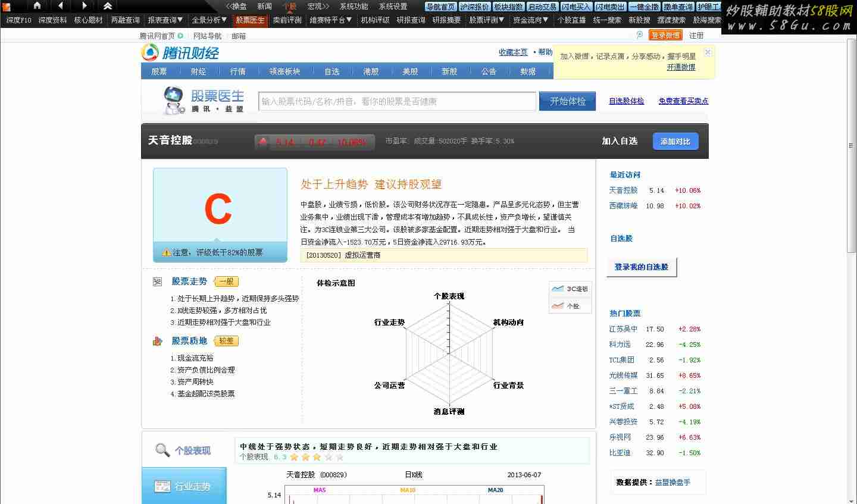Open the 报表查询 dropdown menu

[x=166, y=20]
